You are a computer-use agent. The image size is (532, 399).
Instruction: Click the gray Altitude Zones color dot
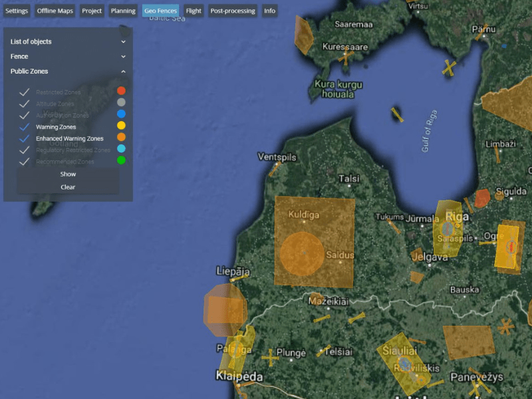[x=121, y=102]
